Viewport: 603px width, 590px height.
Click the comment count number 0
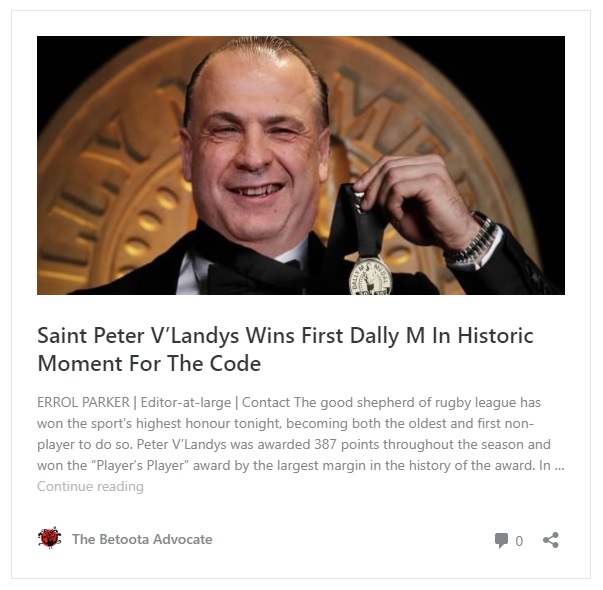point(519,541)
